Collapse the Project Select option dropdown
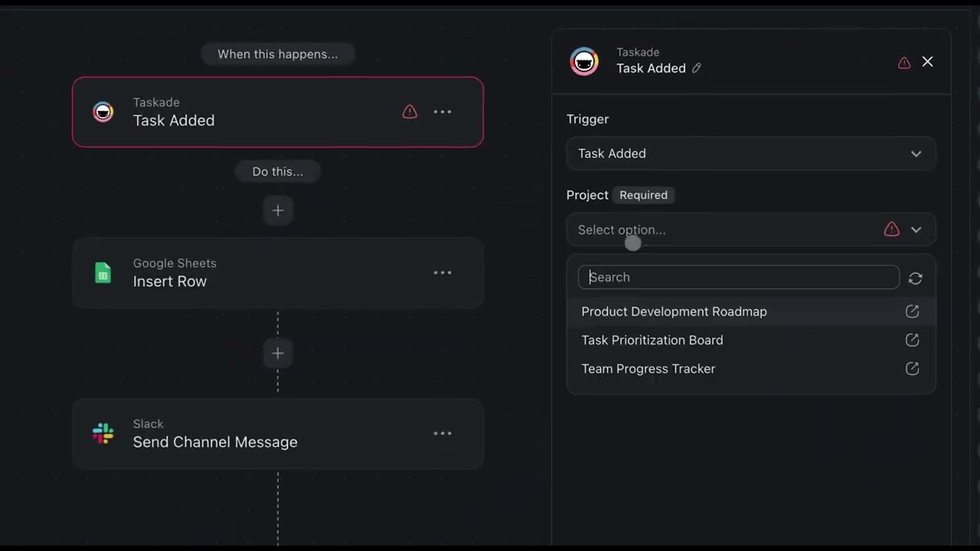Image resolution: width=980 pixels, height=551 pixels. (751, 230)
